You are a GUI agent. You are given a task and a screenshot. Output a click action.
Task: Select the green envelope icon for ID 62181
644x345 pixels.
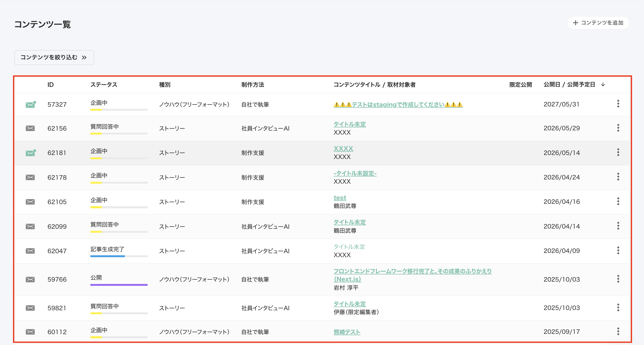pos(30,153)
